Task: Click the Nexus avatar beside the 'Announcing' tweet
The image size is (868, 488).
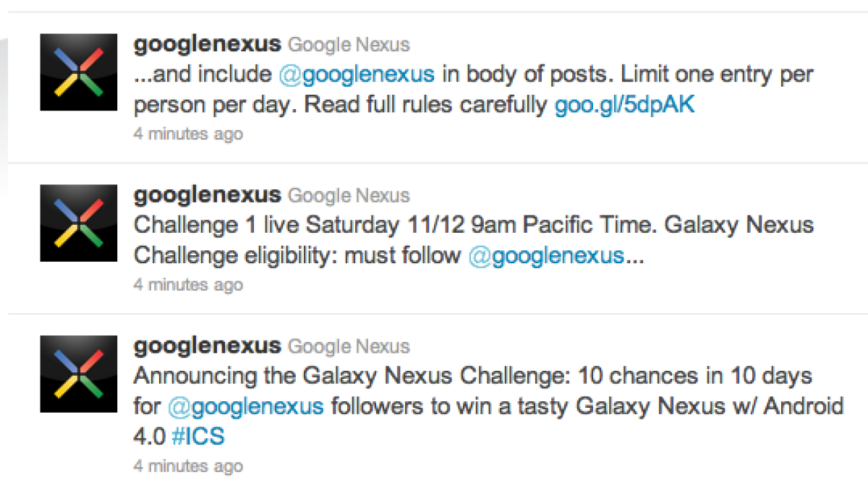Action: click(78, 374)
